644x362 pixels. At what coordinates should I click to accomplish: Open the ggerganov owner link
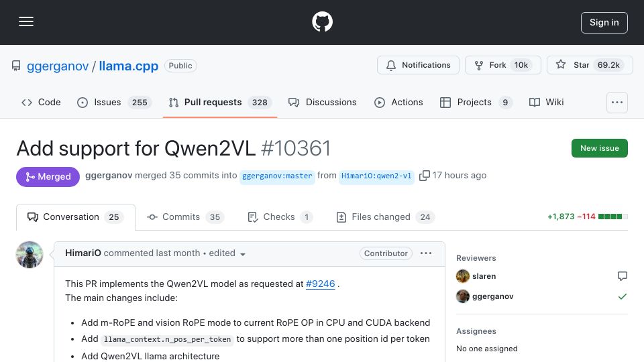(x=58, y=66)
